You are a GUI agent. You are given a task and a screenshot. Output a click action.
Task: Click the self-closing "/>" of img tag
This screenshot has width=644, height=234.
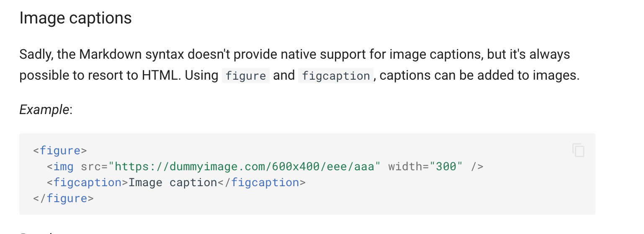tap(477, 166)
